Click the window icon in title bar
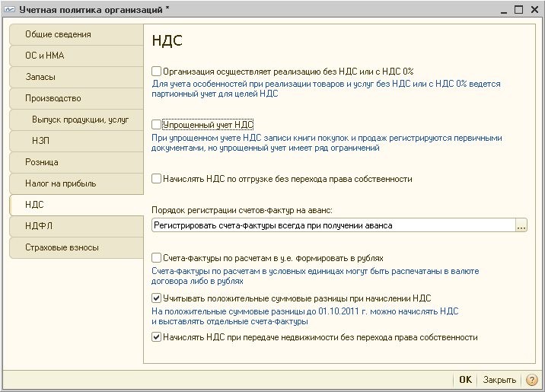The height and width of the screenshot is (392, 545). [x=8, y=10]
